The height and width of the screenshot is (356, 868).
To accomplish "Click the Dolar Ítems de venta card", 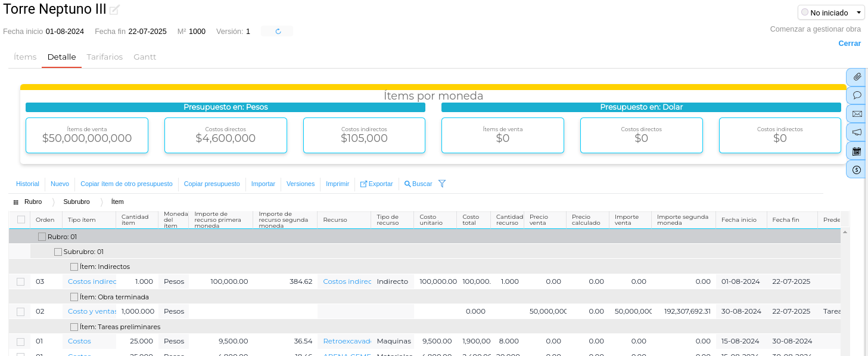I will point(503,135).
